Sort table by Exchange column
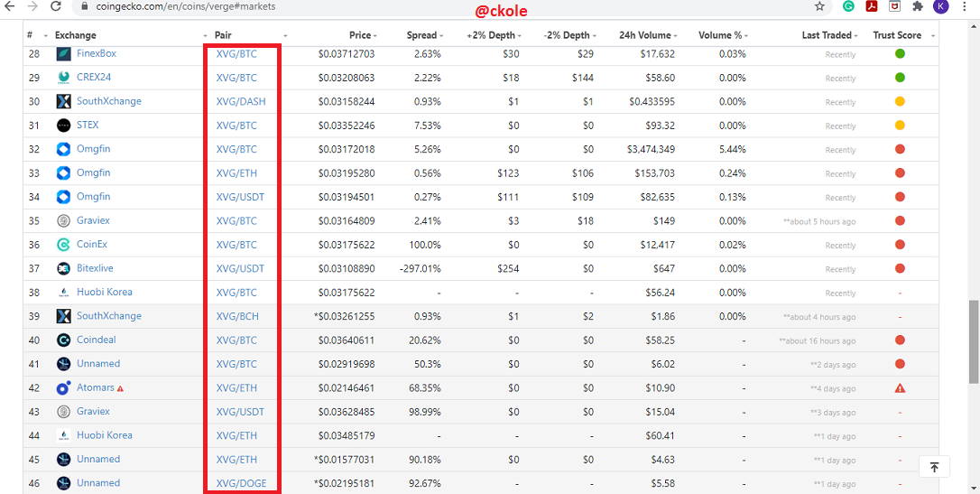The image size is (980, 494). [76, 35]
